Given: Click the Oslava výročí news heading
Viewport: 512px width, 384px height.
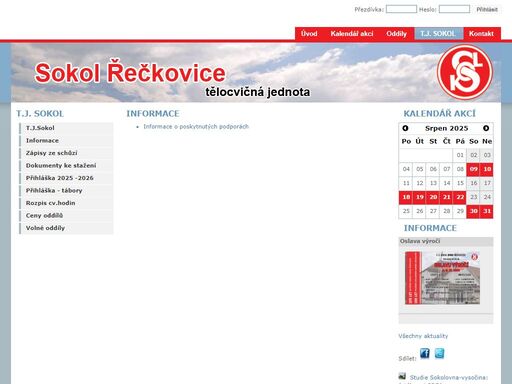Looking at the screenshot, I should pos(420,241).
